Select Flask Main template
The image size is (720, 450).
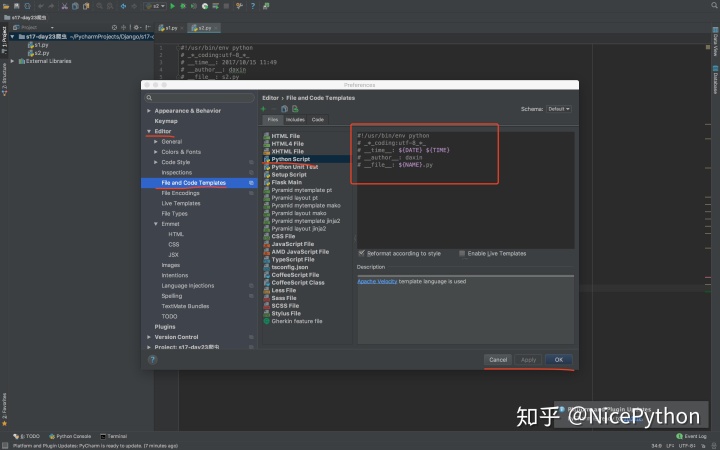point(286,182)
